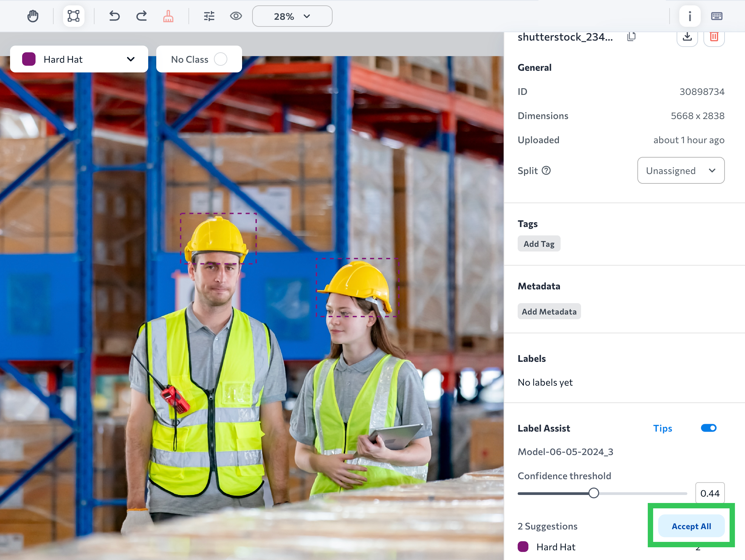Select the hand pan tool
This screenshot has width=745, height=560.
tap(33, 16)
